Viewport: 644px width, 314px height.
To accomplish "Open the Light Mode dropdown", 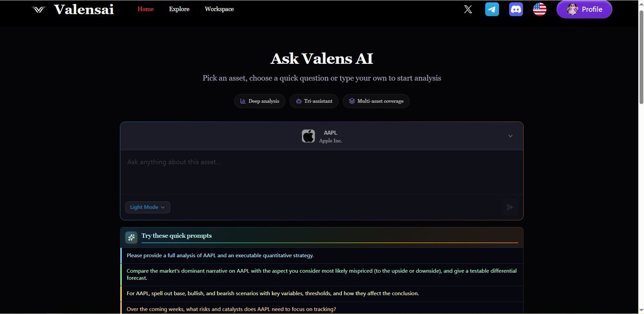I will [x=148, y=207].
